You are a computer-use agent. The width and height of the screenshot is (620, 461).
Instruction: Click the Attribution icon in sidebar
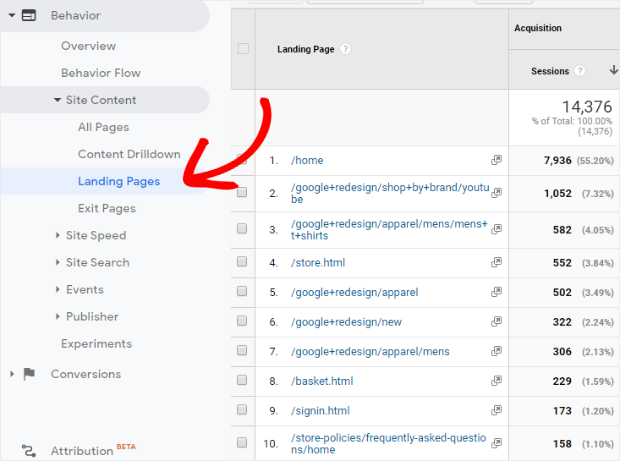tap(29, 451)
